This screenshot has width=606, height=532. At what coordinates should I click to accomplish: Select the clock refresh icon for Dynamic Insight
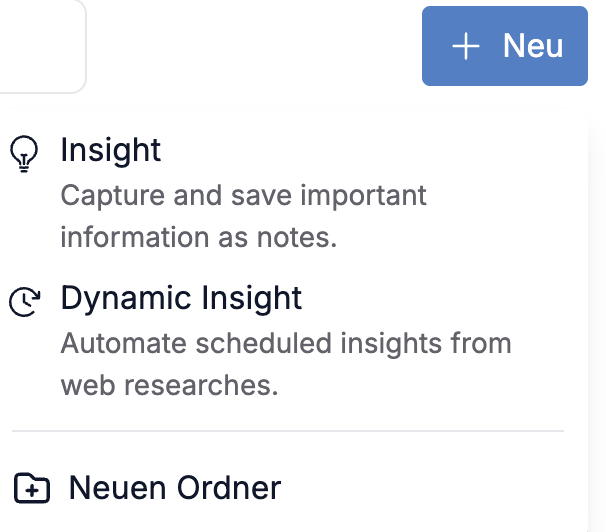click(25, 302)
